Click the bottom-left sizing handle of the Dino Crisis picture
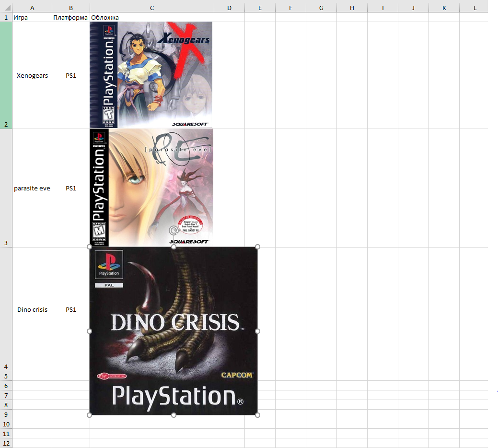This screenshot has height=448, width=498. (90, 415)
